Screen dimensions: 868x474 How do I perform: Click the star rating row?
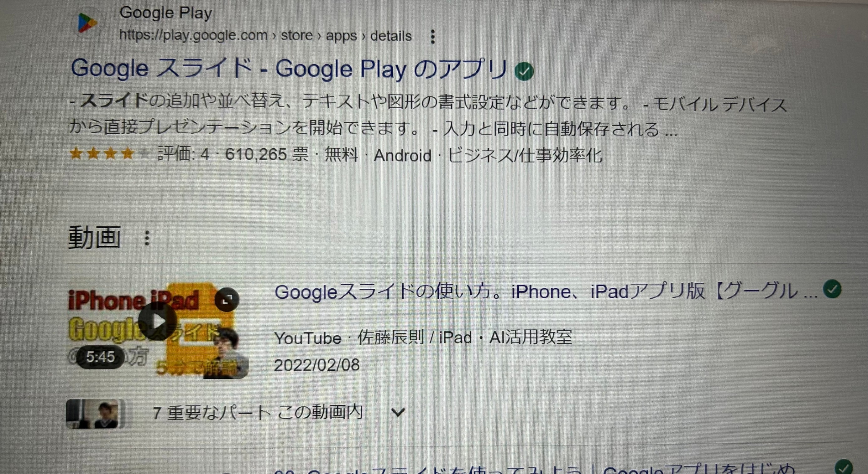click(x=109, y=154)
